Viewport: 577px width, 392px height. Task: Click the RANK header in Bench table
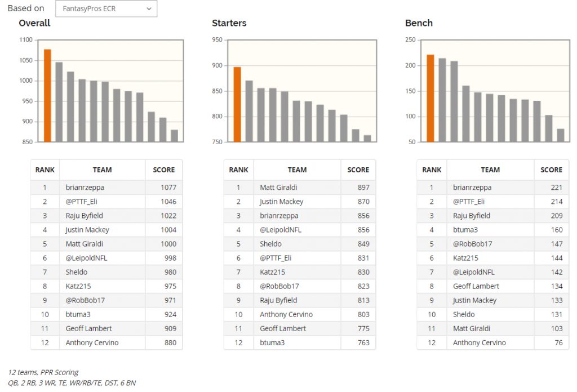click(x=432, y=170)
